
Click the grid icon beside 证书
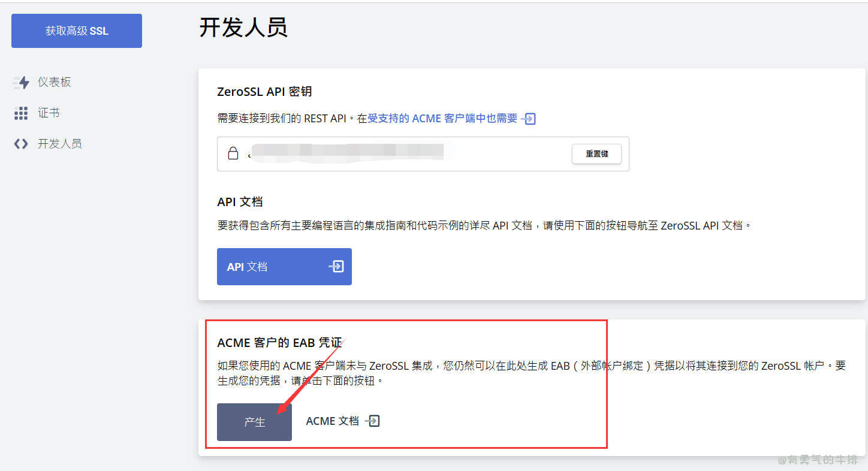point(21,113)
